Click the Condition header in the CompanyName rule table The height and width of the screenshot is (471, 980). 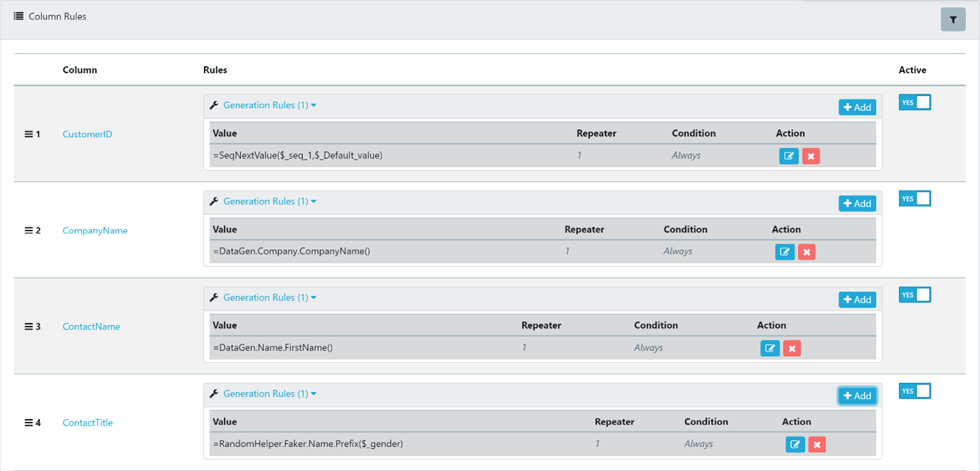pos(686,229)
